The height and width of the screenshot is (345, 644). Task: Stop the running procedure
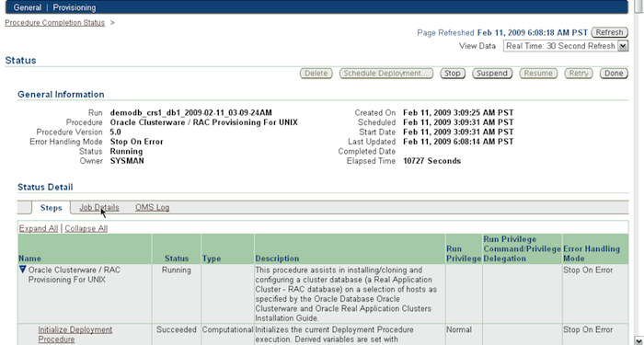click(453, 73)
